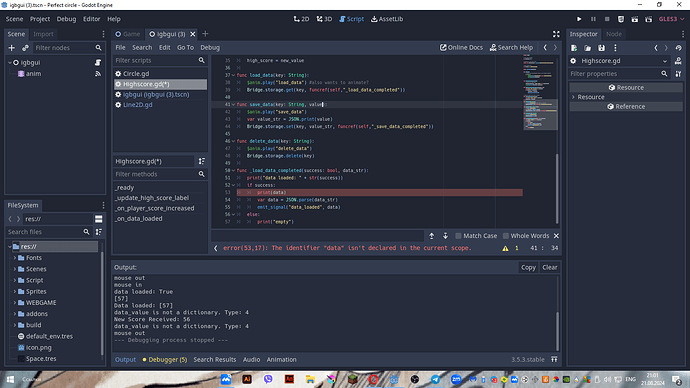Find next match arrow

445,236
